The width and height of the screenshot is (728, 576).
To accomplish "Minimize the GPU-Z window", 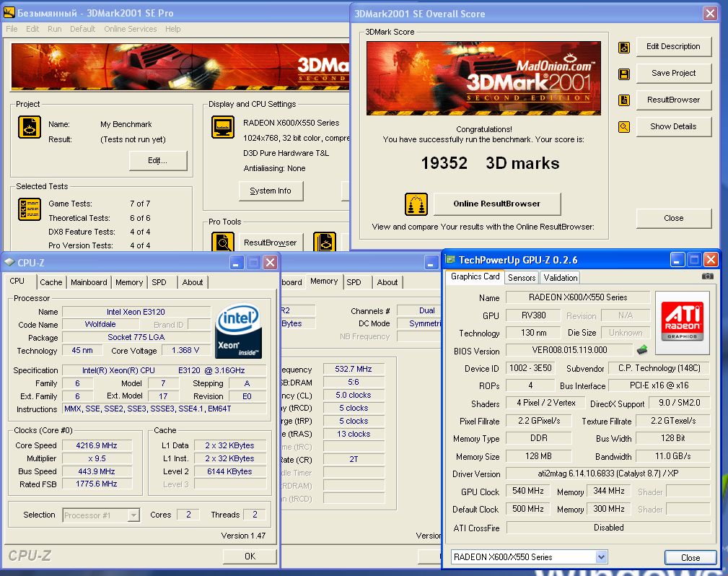I will 677,260.
